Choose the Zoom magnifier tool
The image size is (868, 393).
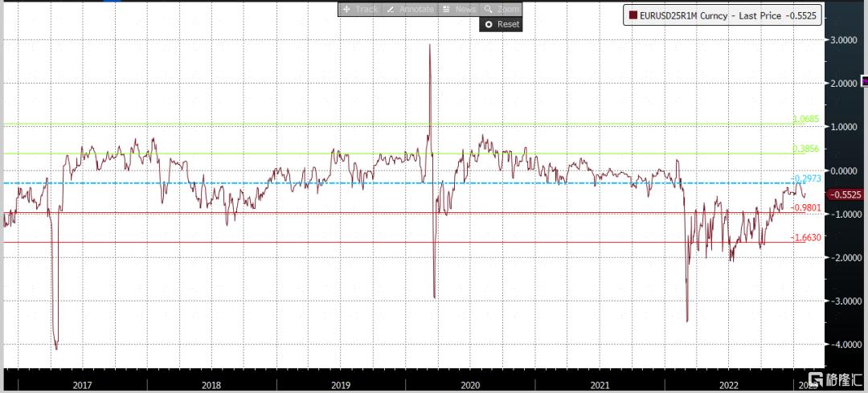tap(501, 10)
